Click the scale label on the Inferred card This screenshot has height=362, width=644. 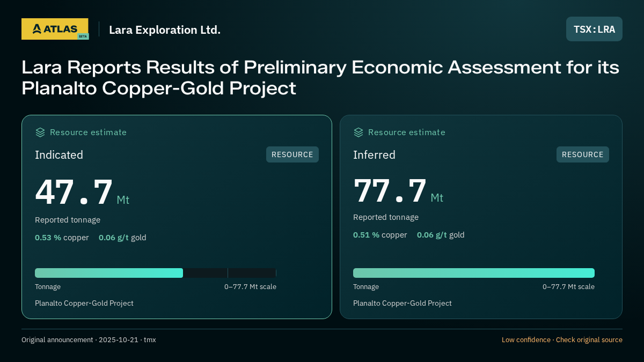coord(568,287)
